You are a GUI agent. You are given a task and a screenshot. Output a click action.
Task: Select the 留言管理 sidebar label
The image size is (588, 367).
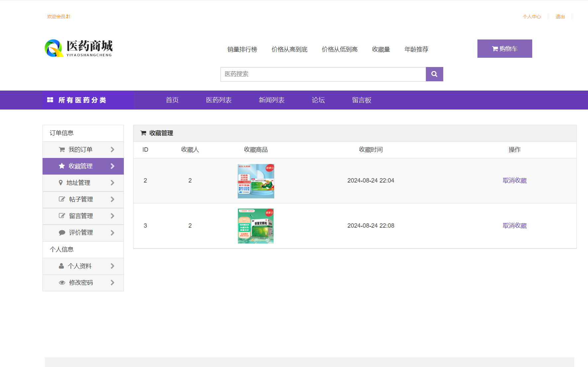(x=81, y=216)
